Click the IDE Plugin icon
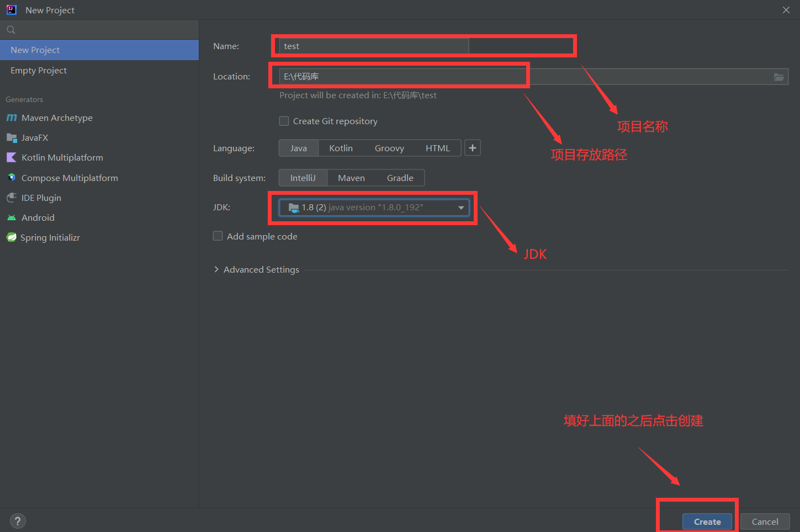800x532 pixels. (12, 198)
